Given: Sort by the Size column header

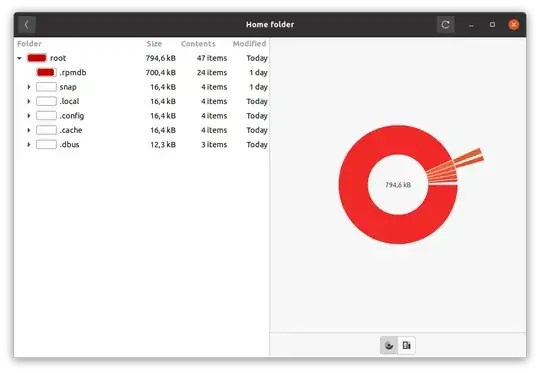Looking at the screenshot, I should (154, 44).
